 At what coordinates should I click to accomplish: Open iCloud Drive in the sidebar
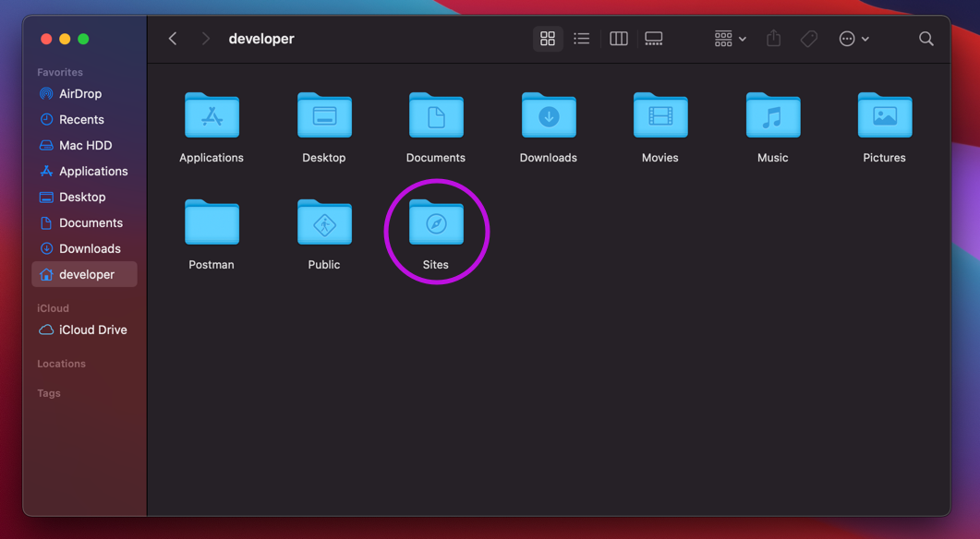[x=84, y=329]
